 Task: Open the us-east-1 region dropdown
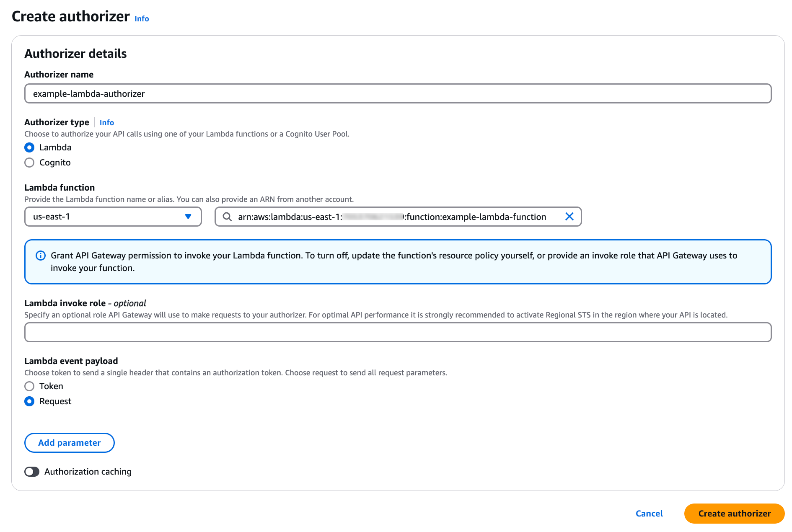click(112, 217)
